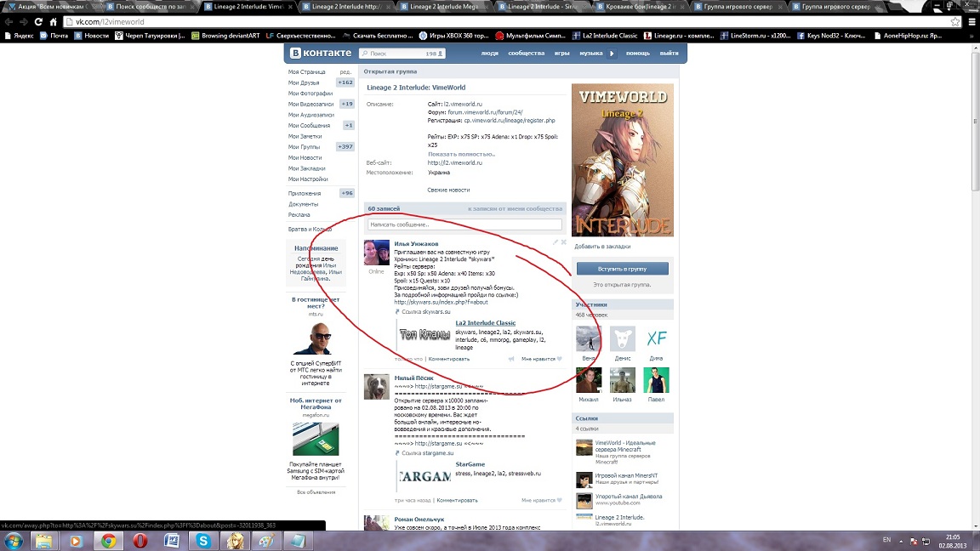
Task: Open Keys Nod32 bookmark
Action: (x=831, y=36)
